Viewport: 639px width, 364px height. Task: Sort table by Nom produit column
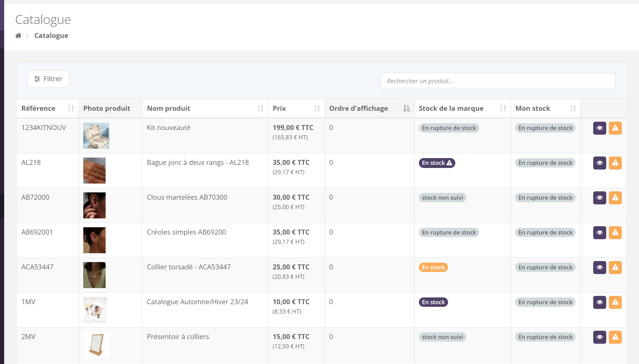(205, 108)
